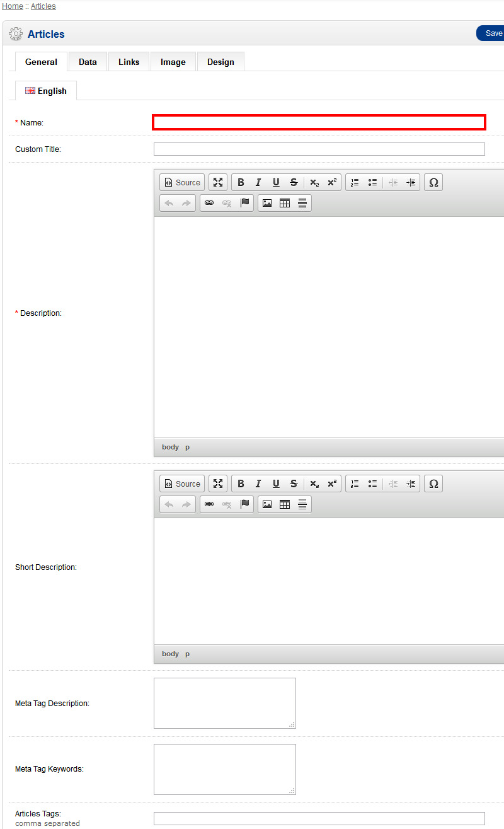Insert table in the Short Description editor
This screenshot has height=829, width=504.
click(x=285, y=504)
